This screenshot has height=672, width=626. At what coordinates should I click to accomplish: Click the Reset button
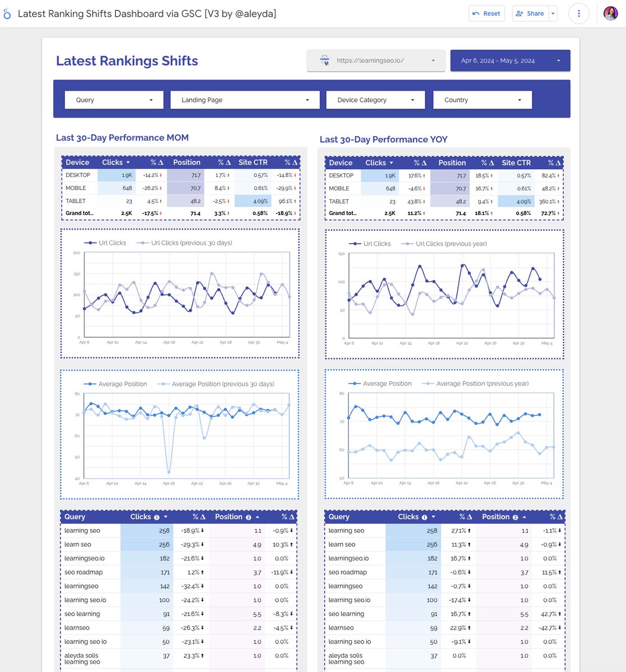tap(487, 13)
